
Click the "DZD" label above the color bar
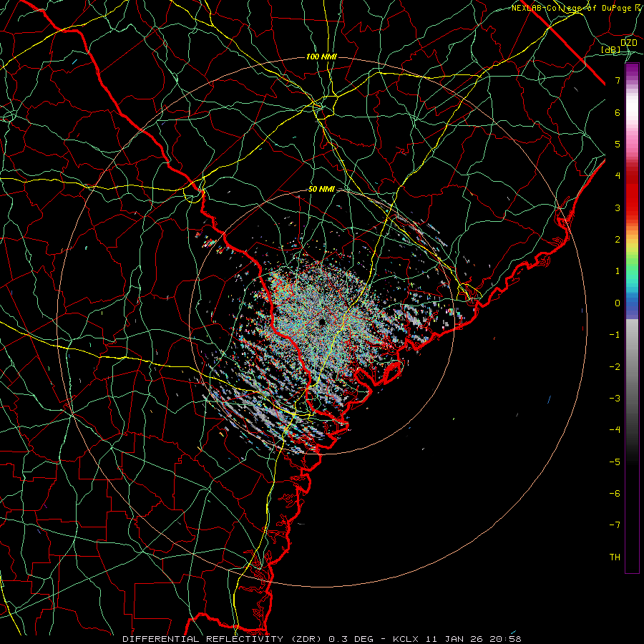click(629, 42)
